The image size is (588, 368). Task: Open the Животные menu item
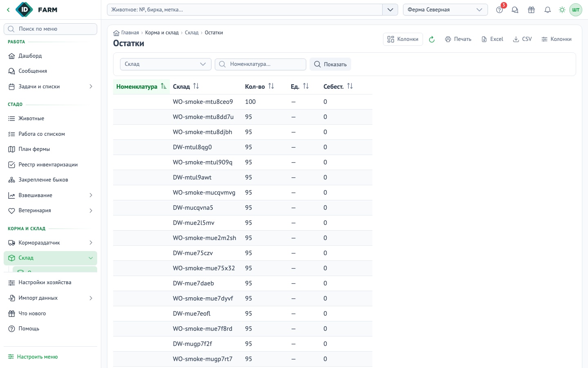pos(50,119)
